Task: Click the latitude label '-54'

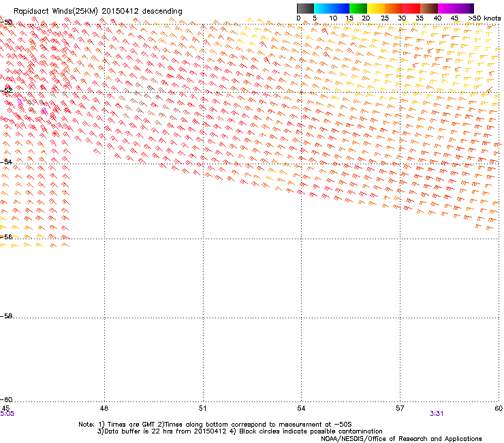Action: pos(6,162)
